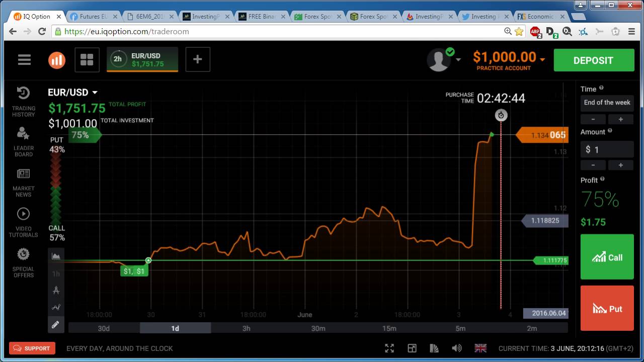644x362 pixels.
Task: Mute sound with the speaker icon
Action: [x=457, y=348]
